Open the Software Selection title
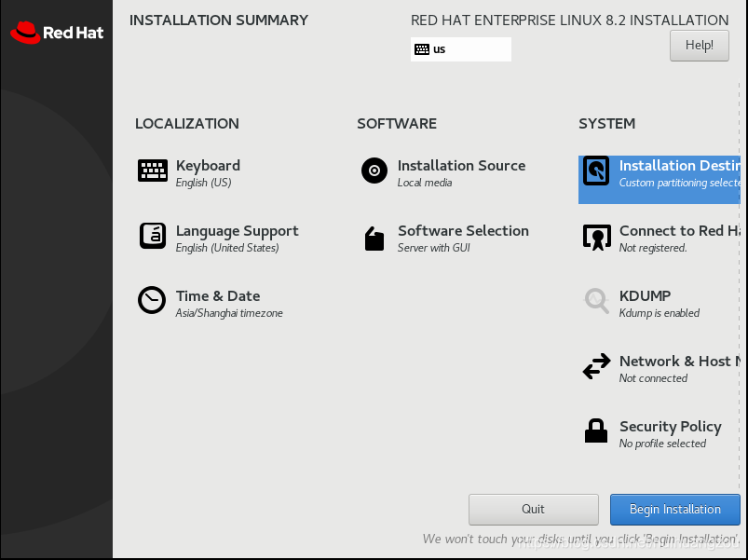 [x=463, y=231]
